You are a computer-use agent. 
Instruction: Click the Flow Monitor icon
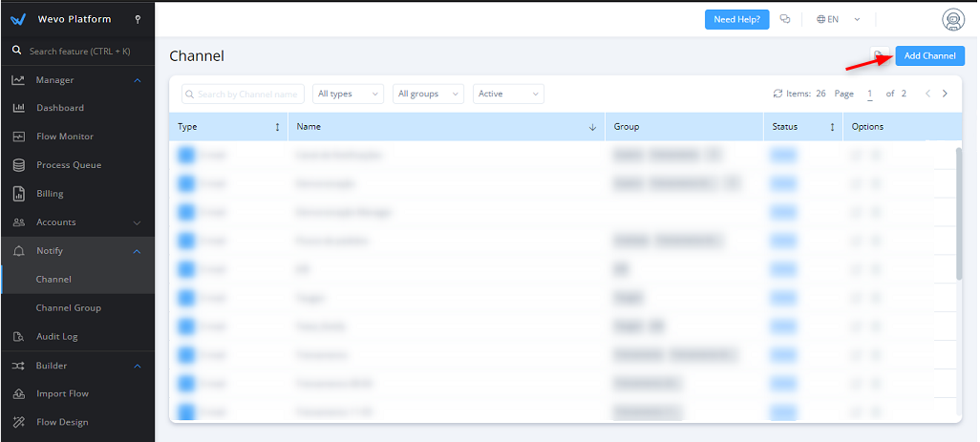pyautogui.click(x=19, y=137)
